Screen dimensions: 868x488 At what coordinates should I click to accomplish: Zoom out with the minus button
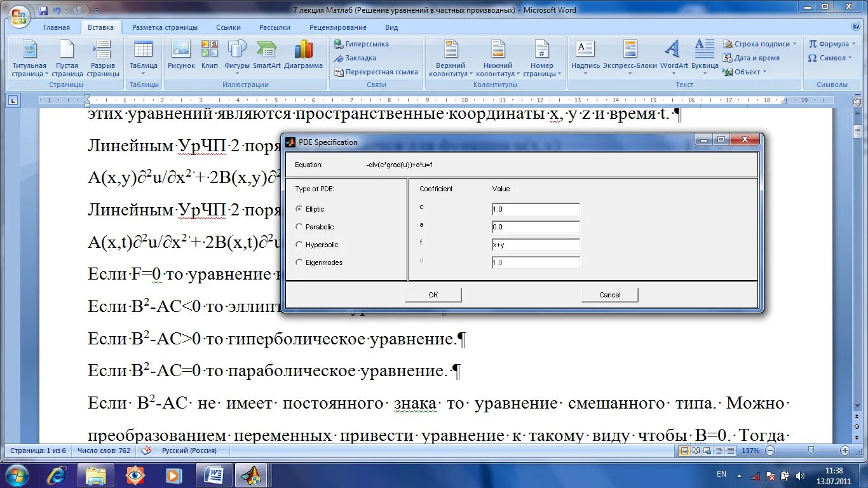(x=770, y=451)
